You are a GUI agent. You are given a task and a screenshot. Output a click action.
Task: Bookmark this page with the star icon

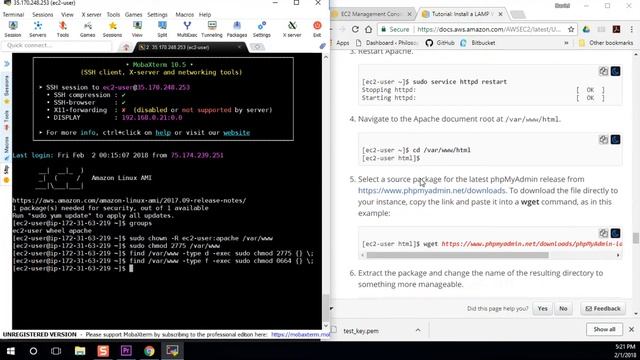[x=571, y=29]
